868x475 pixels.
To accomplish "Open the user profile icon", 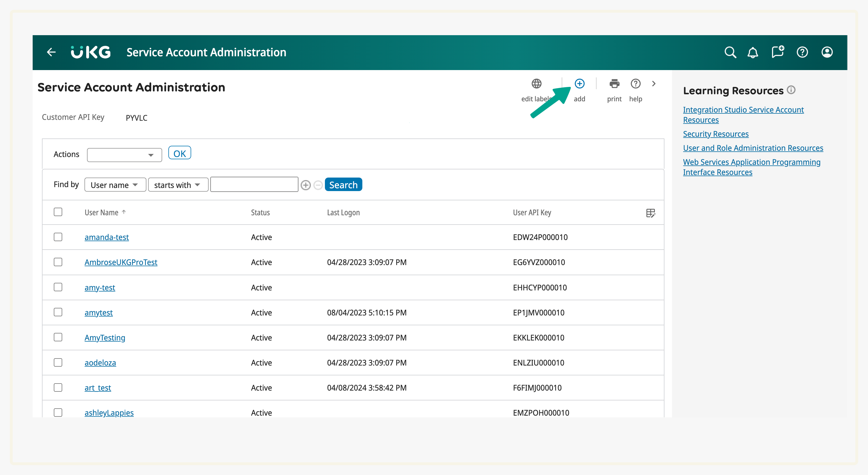I will point(827,52).
